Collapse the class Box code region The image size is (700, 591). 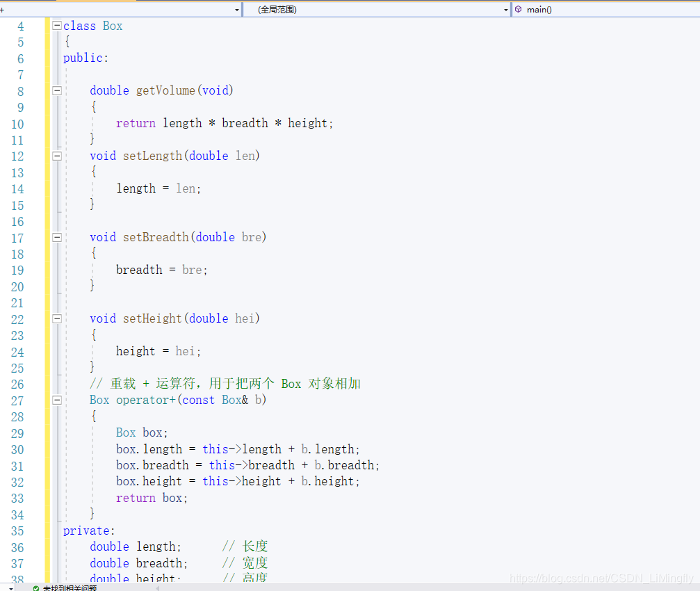click(x=56, y=25)
